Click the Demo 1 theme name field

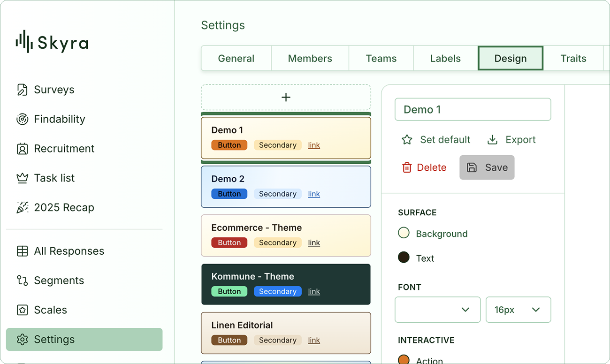(x=473, y=109)
